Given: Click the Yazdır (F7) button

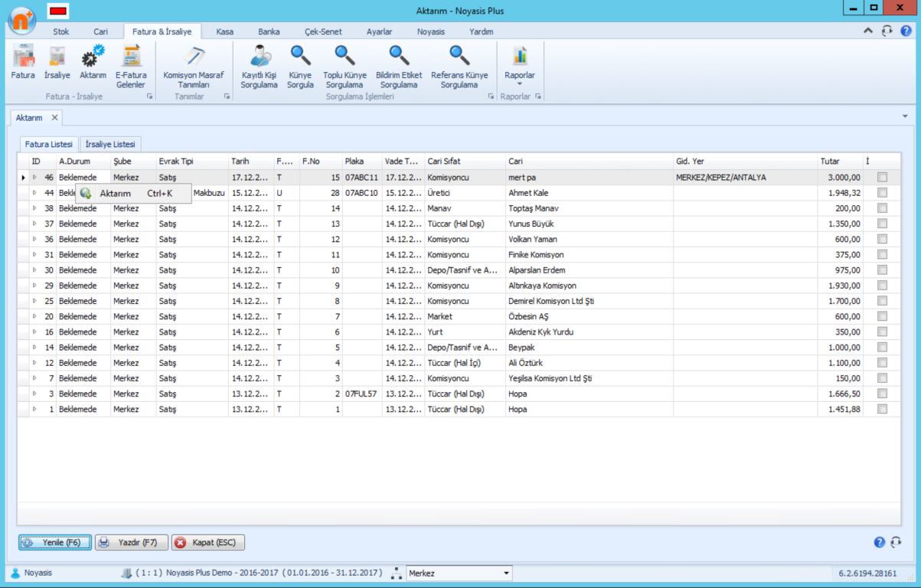Looking at the screenshot, I should click(x=131, y=543).
